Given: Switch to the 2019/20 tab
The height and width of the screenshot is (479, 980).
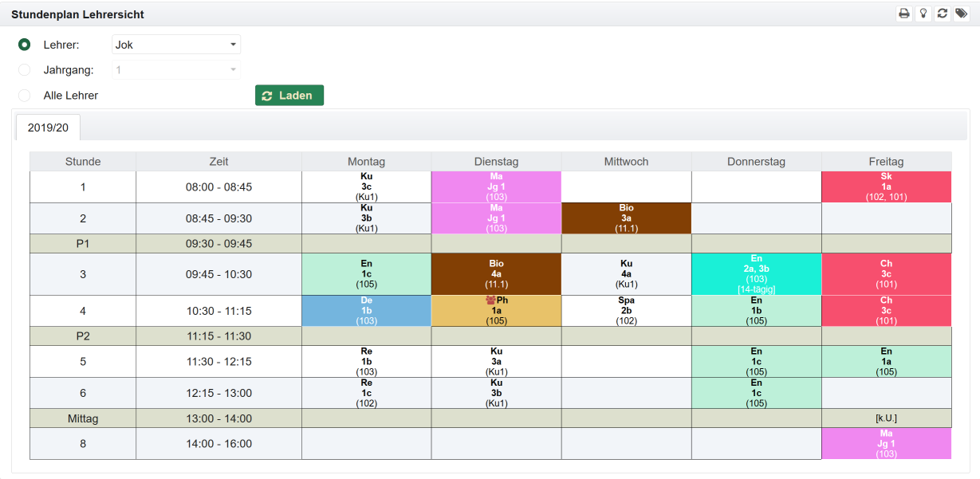Looking at the screenshot, I should [x=48, y=128].
